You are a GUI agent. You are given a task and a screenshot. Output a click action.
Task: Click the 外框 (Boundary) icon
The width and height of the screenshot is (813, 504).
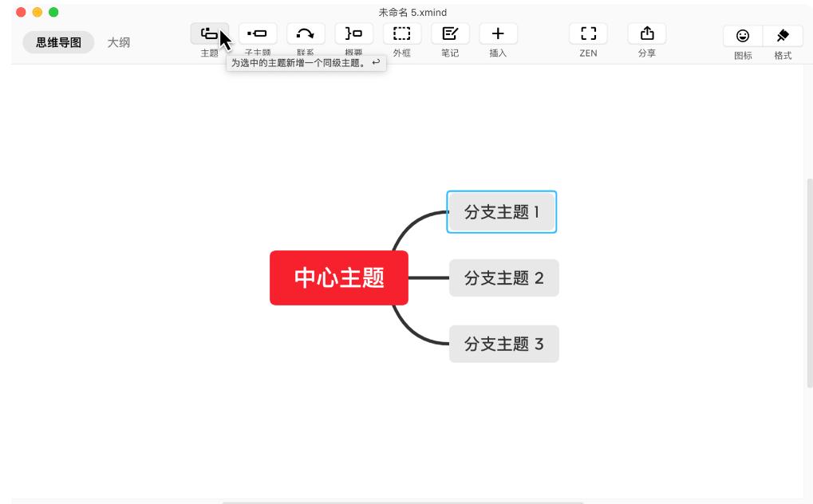pos(401,33)
